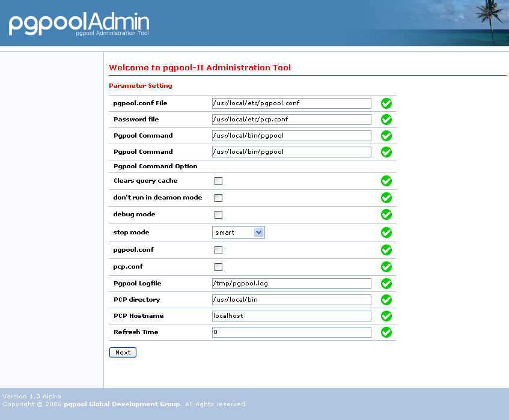
Task: Click the Refresh Time input box
Action: 291,332
